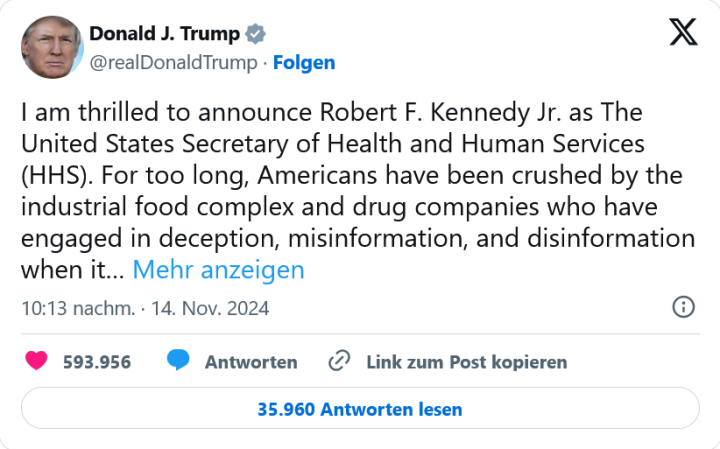
Task: Click the 10:13 nachm. time
Action: tap(78, 308)
